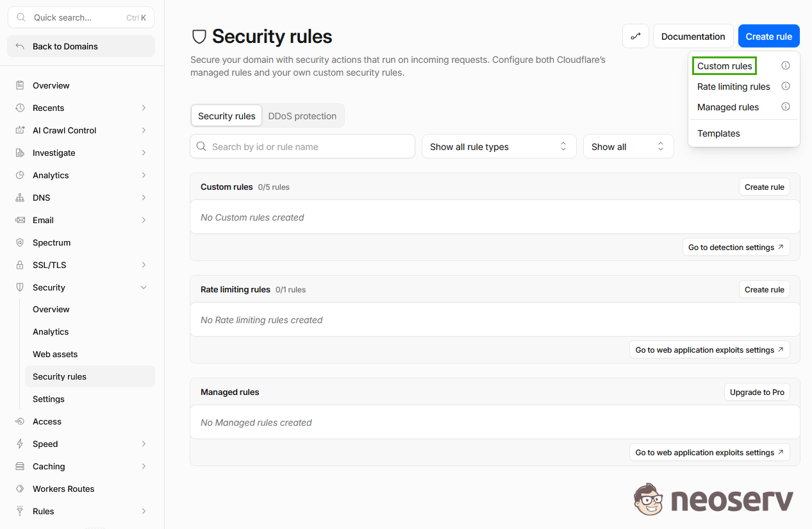The height and width of the screenshot is (529, 812).
Task: Click the Search by id or rule name field
Action: (302, 146)
